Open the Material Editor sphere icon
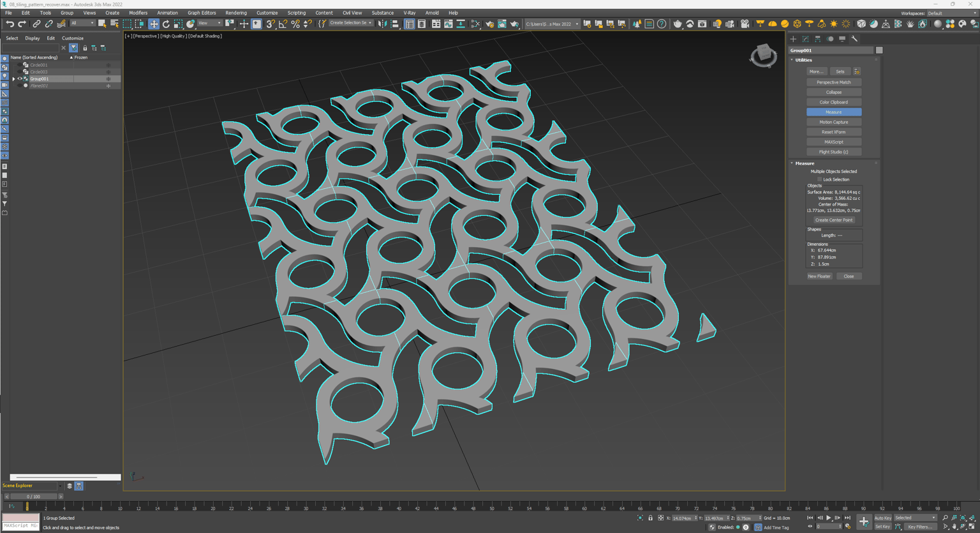This screenshot has height=533, width=980. 938,24
